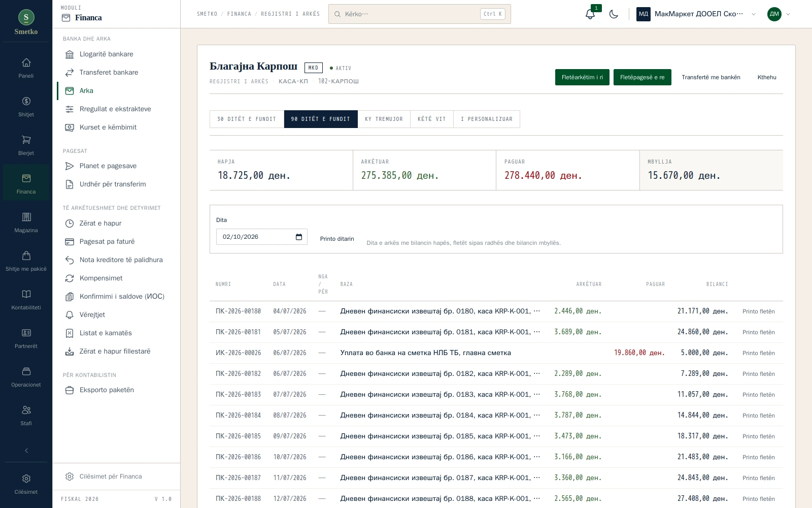Screen dimensions: 812x508
Task: Collapse the dark sidebar chevron
Action: (26, 451)
